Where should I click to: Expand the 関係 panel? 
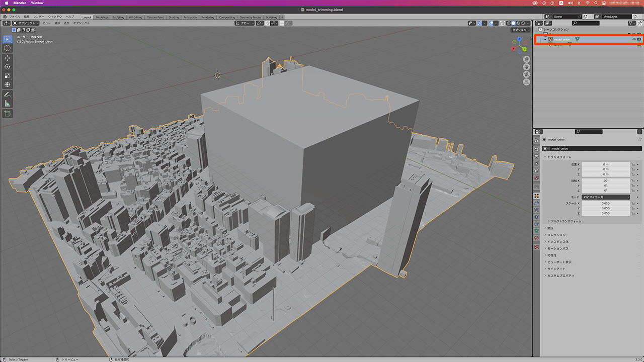click(x=548, y=228)
